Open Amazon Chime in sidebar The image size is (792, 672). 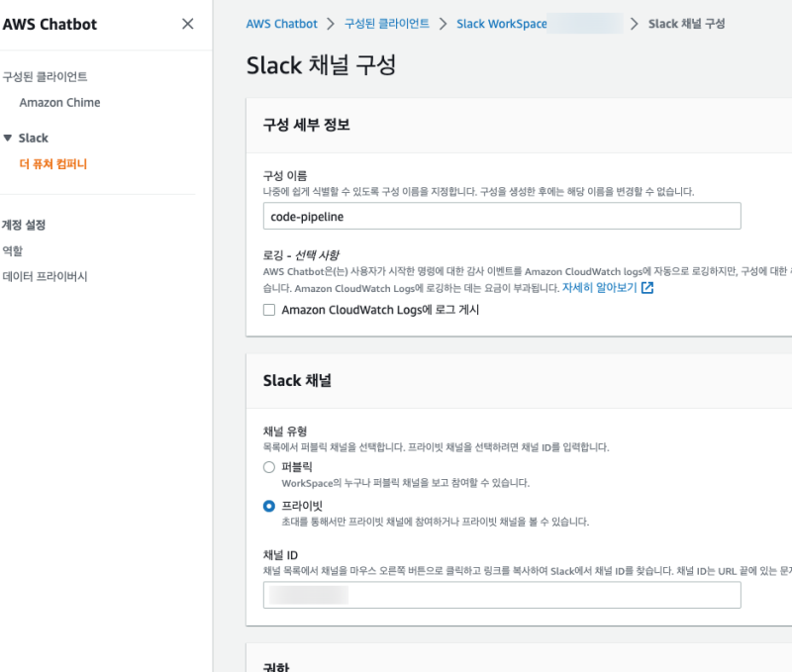click(59, 103)
